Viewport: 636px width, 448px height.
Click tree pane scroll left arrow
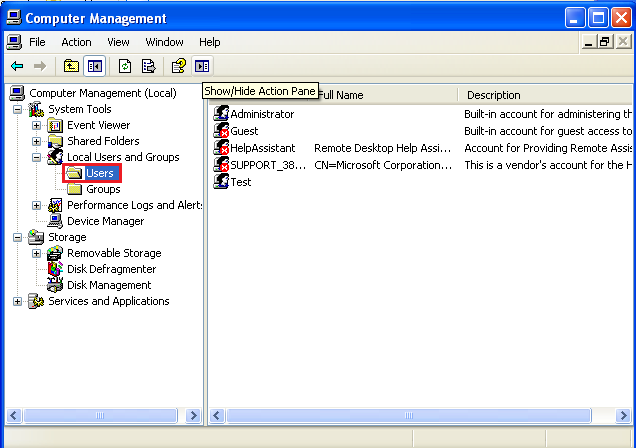(x=14, y=416)
